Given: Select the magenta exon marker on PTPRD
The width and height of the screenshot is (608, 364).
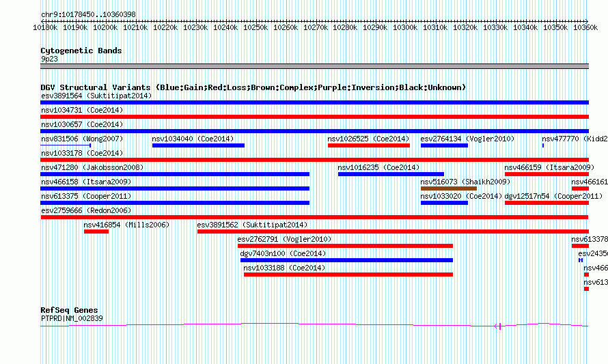Looking at the screenshot, I should 500,326.
